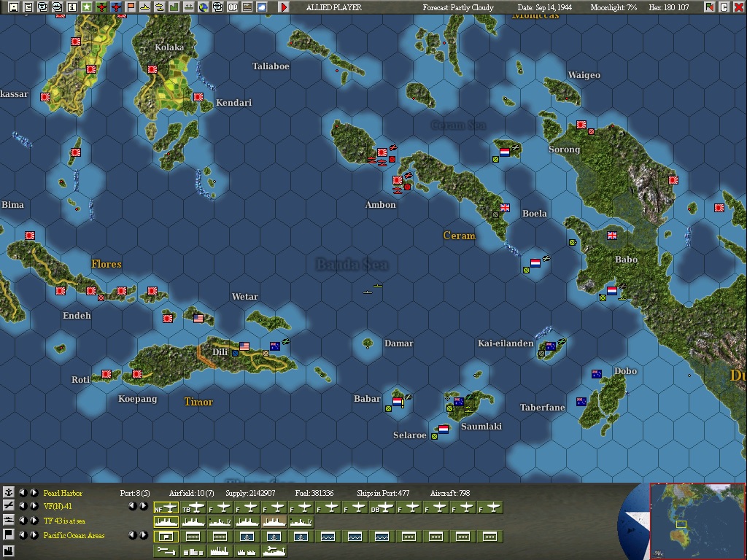Go to previous task force before TF 43
Screen dimensions: 747x560
(x=23, y=521)
